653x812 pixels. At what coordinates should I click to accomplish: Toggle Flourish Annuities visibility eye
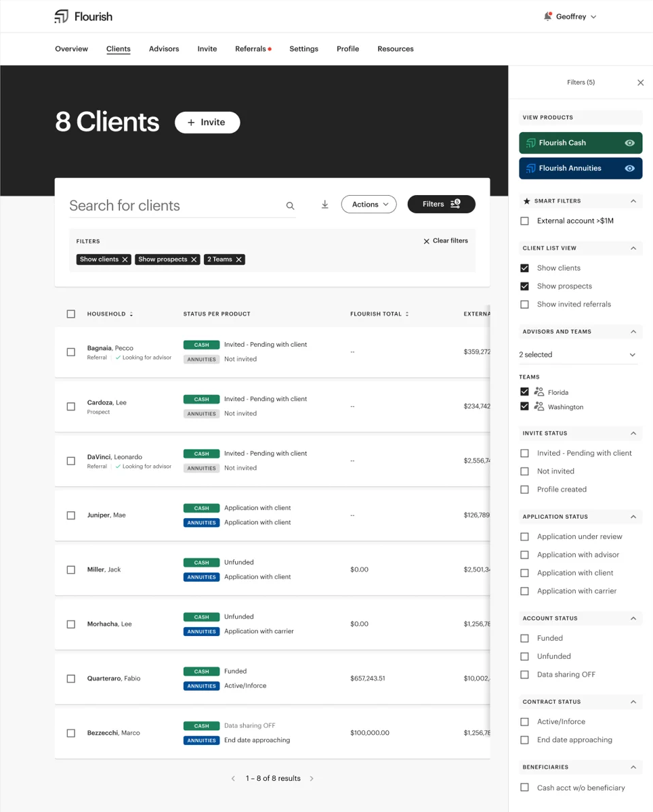[x=630, y=169]
